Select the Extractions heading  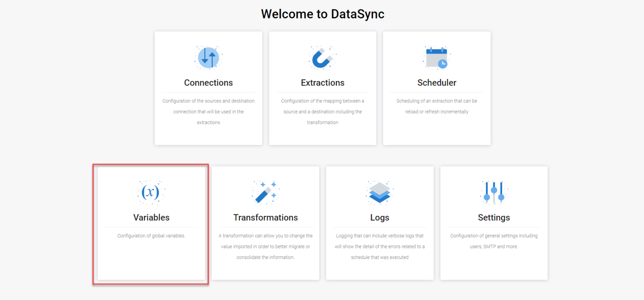pos(323,83)
